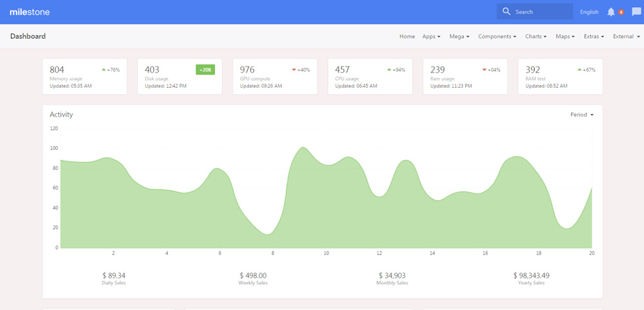Click the search magnifier icon

point(507,11)
